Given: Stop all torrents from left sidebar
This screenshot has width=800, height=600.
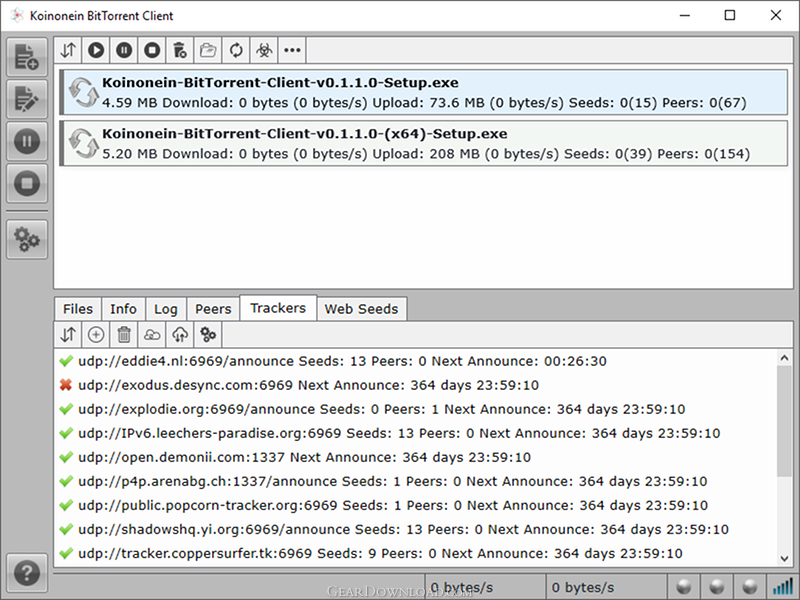Looking at the screenshot, I should coord(27,183).
